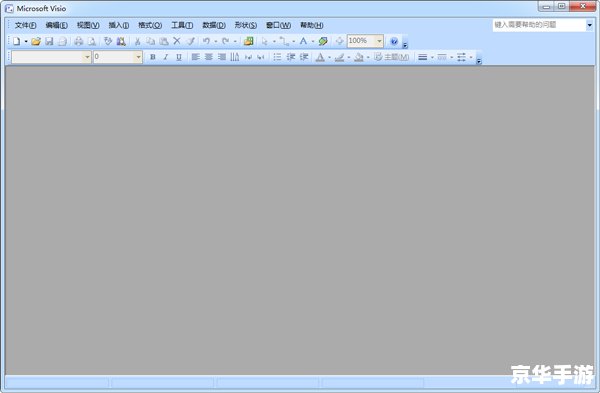Expand the line pattern dropdown arrow
The image size is (600, 393).
click(x=452, y=57)
